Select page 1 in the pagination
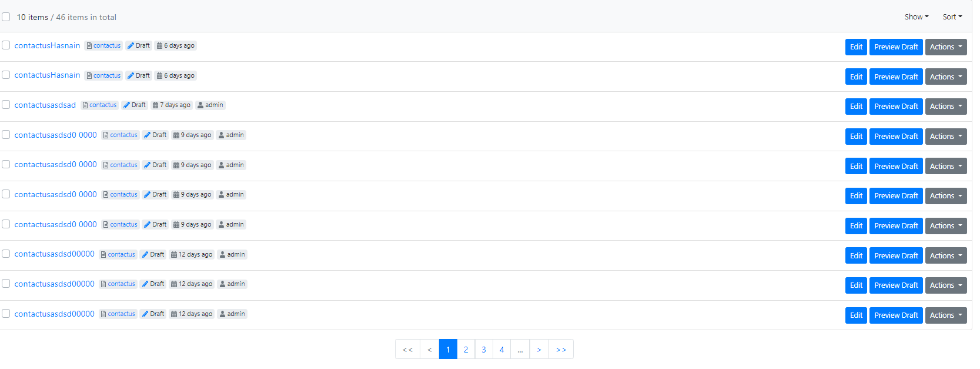 click(448, 350)
